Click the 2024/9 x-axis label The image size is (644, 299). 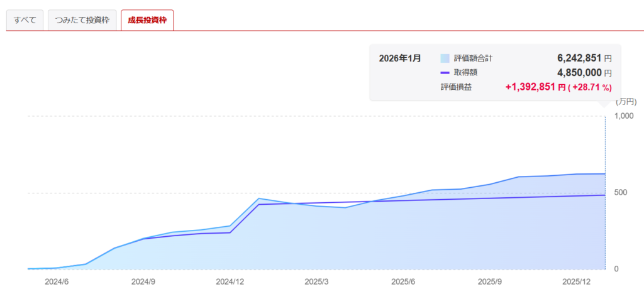(x=143, y=282)
